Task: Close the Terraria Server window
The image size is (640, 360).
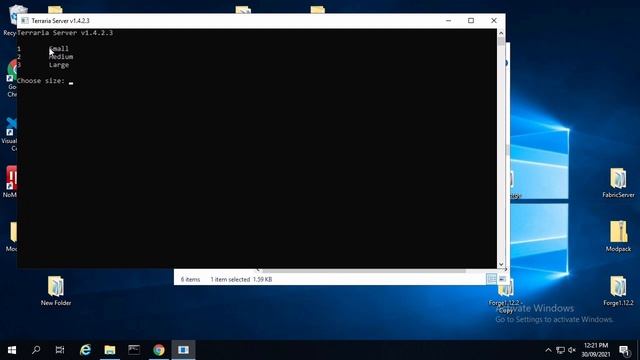Action: click(493, 20)
